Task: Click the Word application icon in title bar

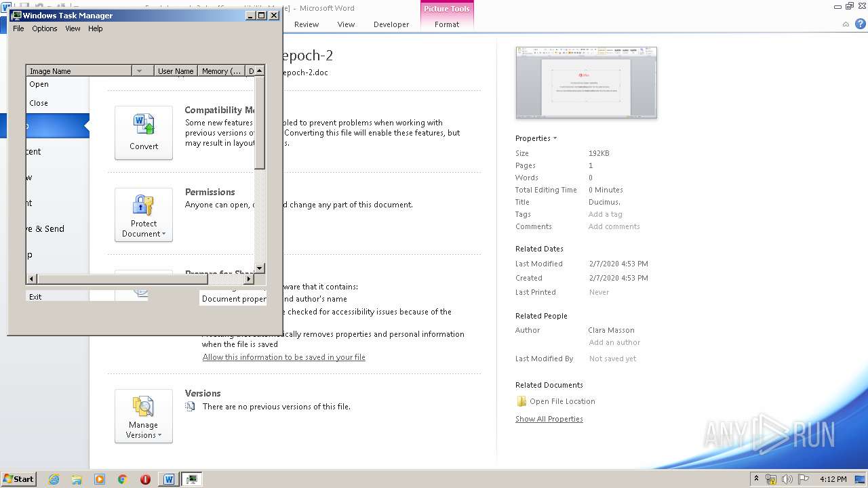Action: point(5,7)
